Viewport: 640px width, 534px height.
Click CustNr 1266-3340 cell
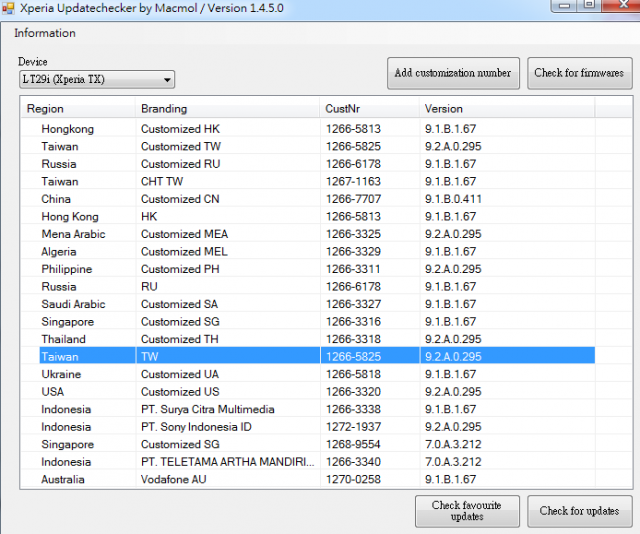tap(353, 462)
